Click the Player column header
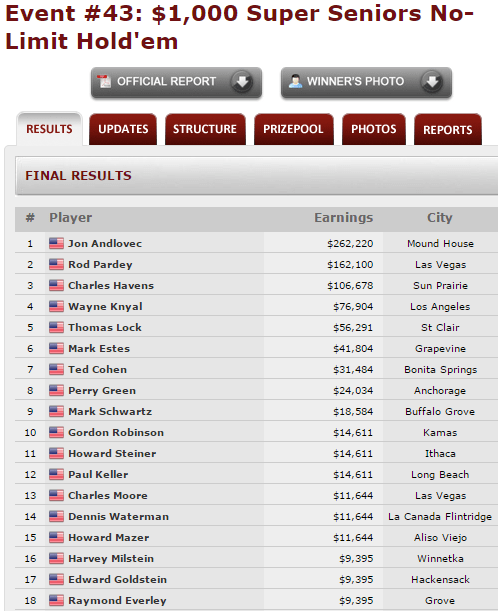The width and height of the screenshot is (498, 611). (71, 217)
